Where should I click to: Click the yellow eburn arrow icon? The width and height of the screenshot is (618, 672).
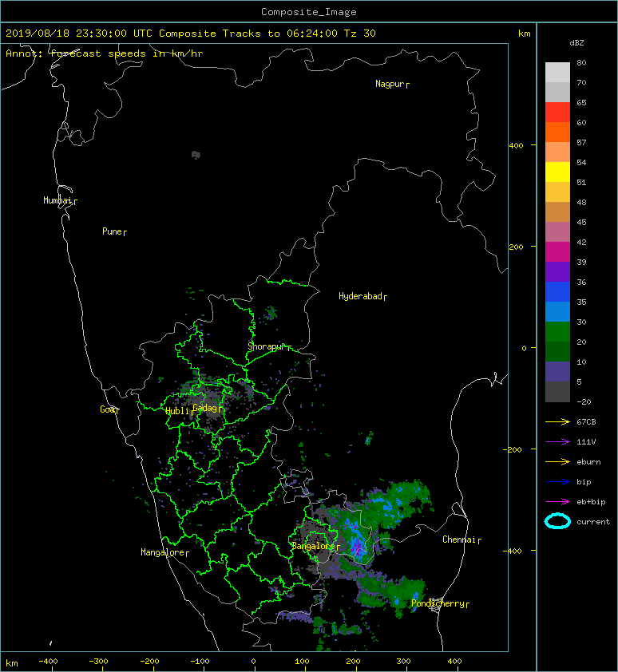pos(557,462)
